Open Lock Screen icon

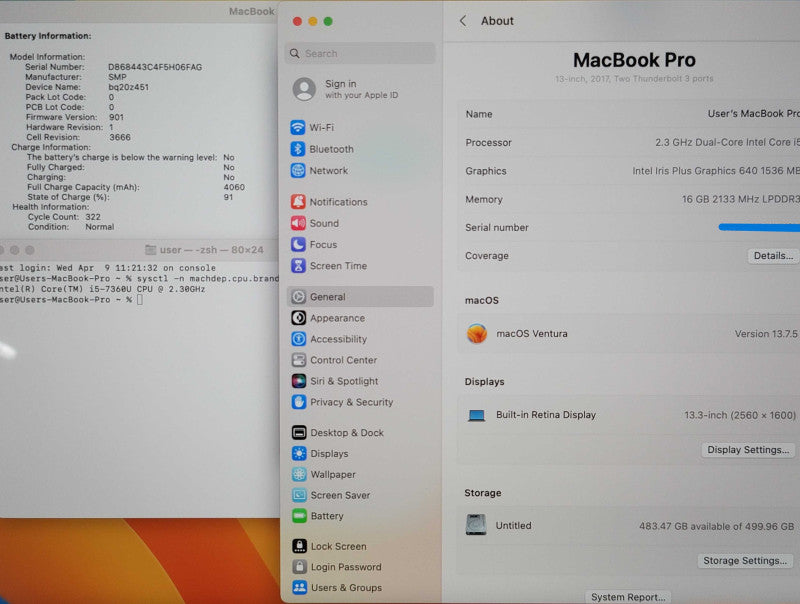coord(299,546)
